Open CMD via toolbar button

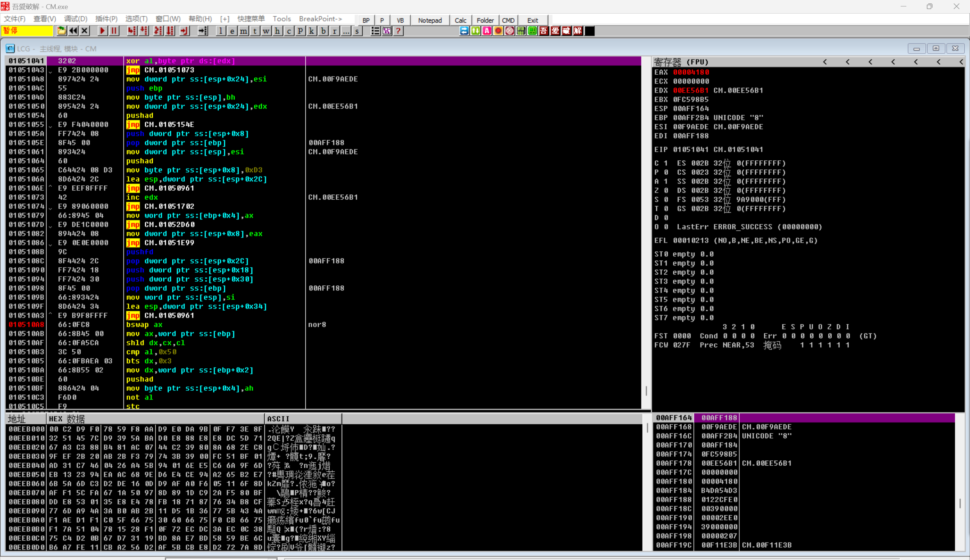(x=508, y=20)
